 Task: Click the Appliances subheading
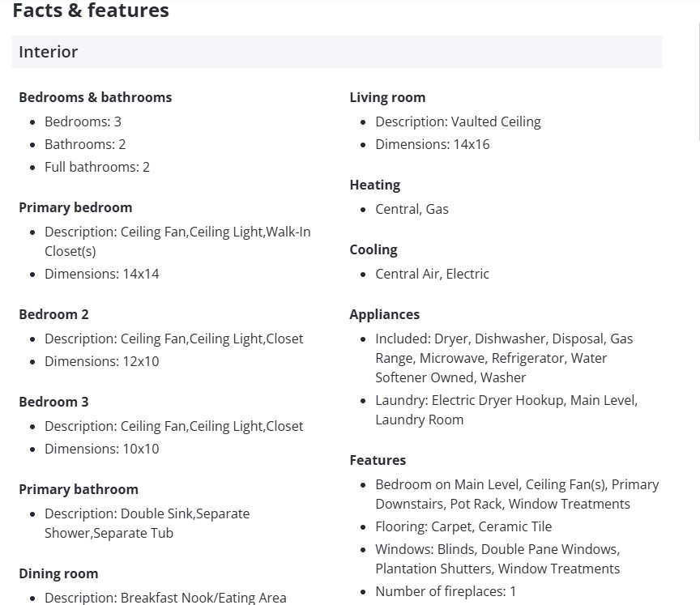(x=385, y=314)
